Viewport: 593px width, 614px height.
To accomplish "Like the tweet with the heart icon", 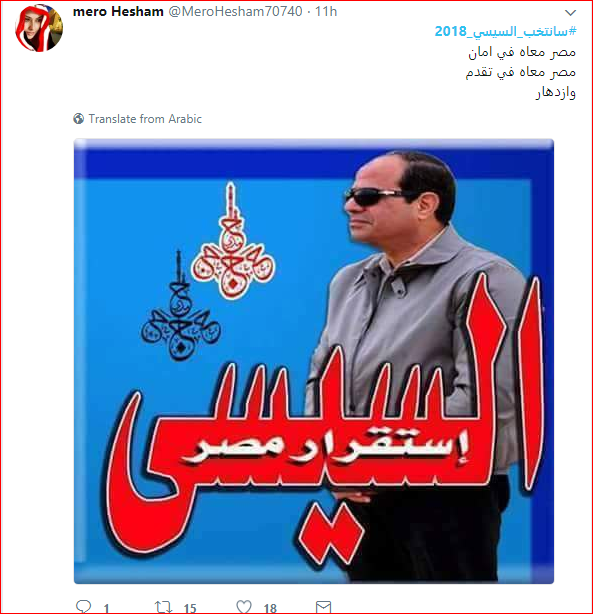I will (244, 607).
